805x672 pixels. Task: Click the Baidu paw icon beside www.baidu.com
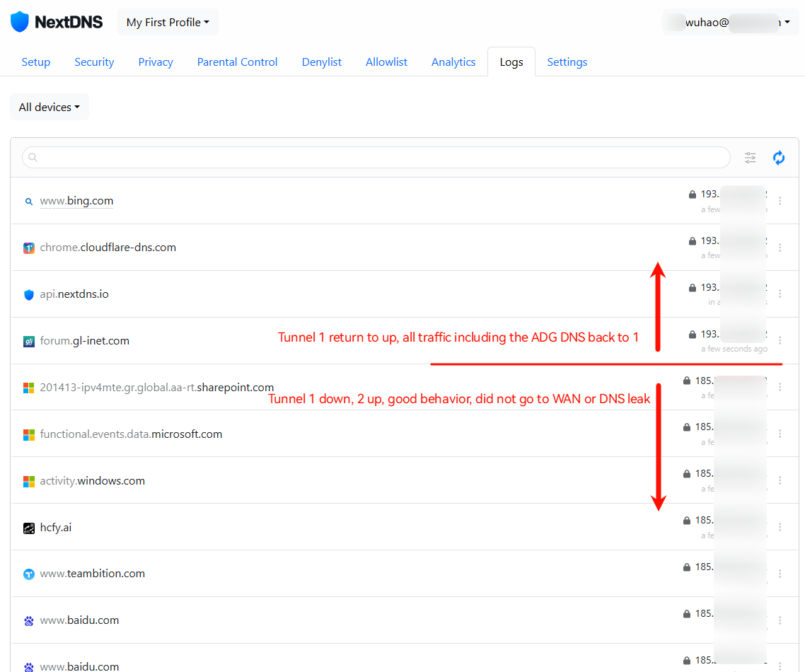[x=29, y=621]
